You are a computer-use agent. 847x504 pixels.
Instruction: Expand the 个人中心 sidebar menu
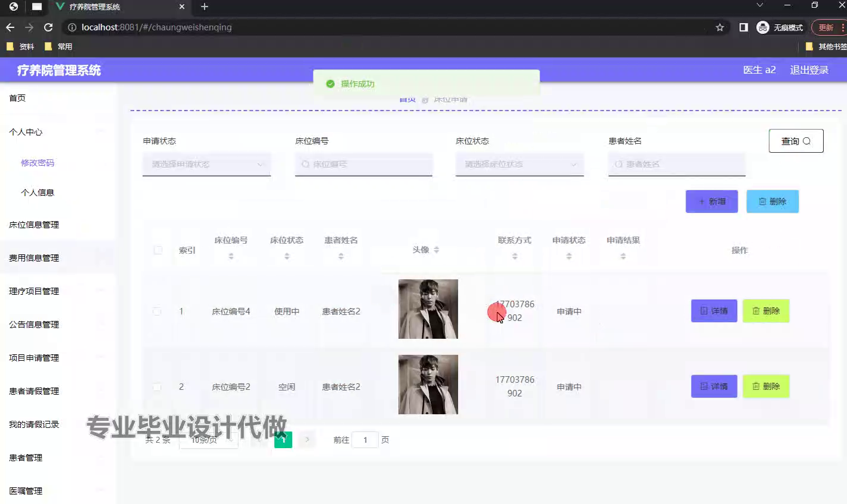pyautogui.click(x=58, y=132)
